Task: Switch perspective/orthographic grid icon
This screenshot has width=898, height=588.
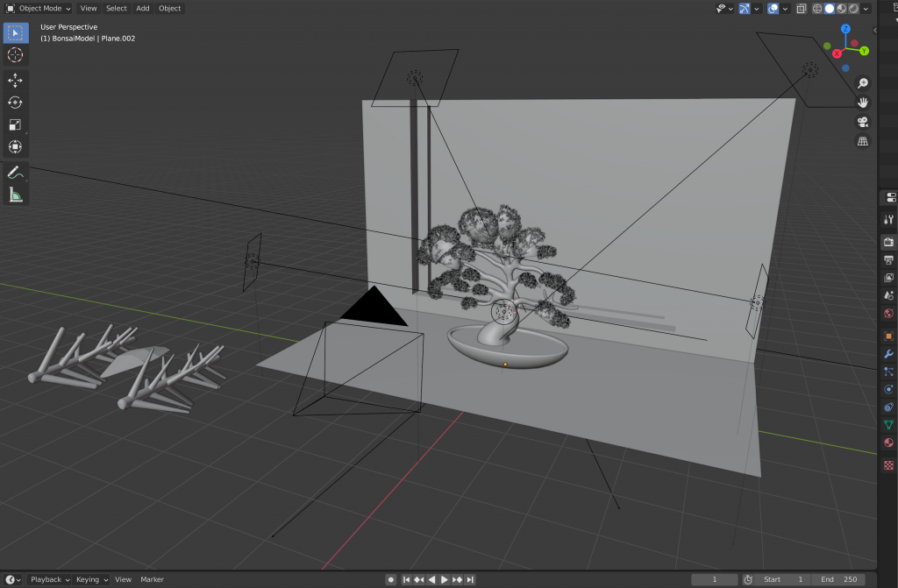Action: (x=863, y=141)
